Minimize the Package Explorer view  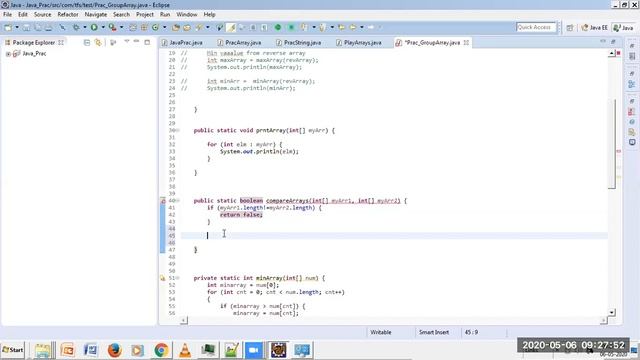tap(136, 42)
